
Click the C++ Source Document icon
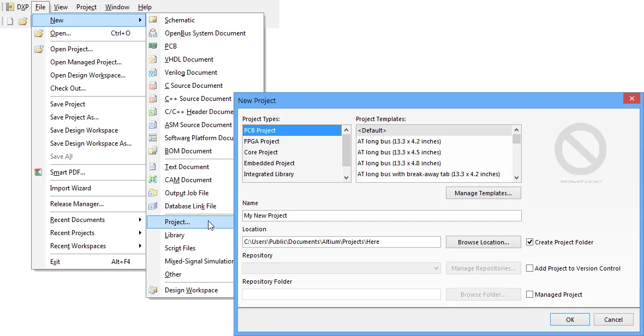pos(153,99)
